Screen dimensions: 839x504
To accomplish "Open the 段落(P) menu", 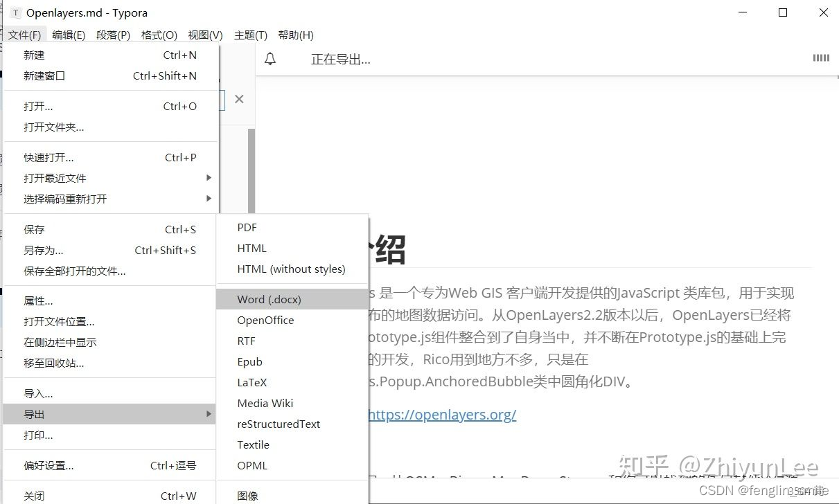I will (113, 35).
